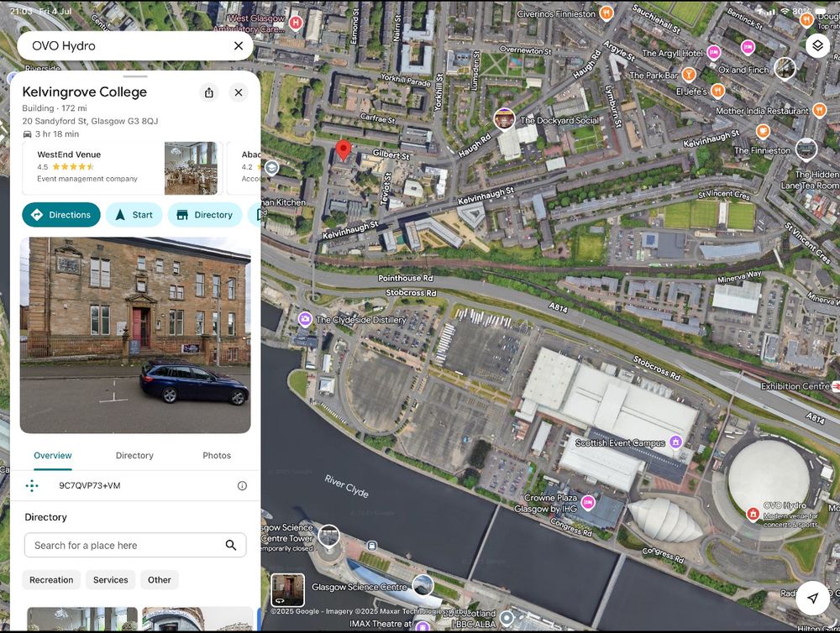Open the map layers selector
The image size is (840, 633).
817,45
